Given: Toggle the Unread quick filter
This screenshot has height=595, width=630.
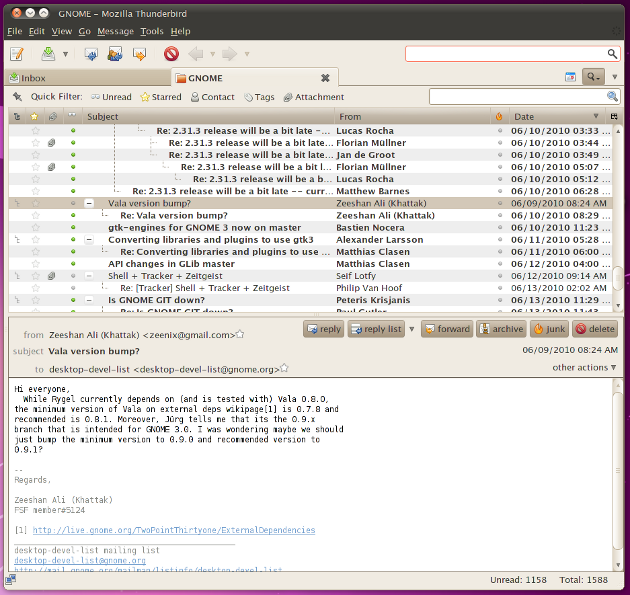Looking at the screenshot, I should tap(111, 97).
